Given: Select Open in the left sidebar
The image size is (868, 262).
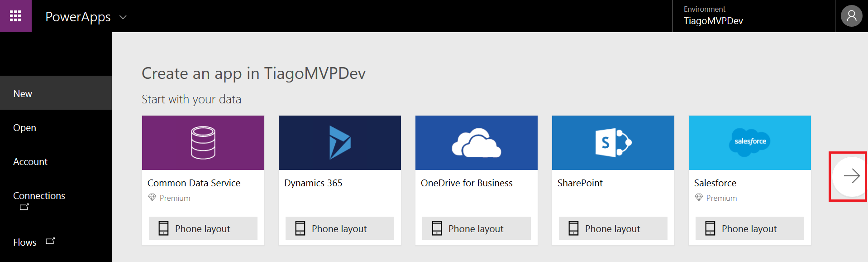Looking at the screenshot, I should (24, 128).
